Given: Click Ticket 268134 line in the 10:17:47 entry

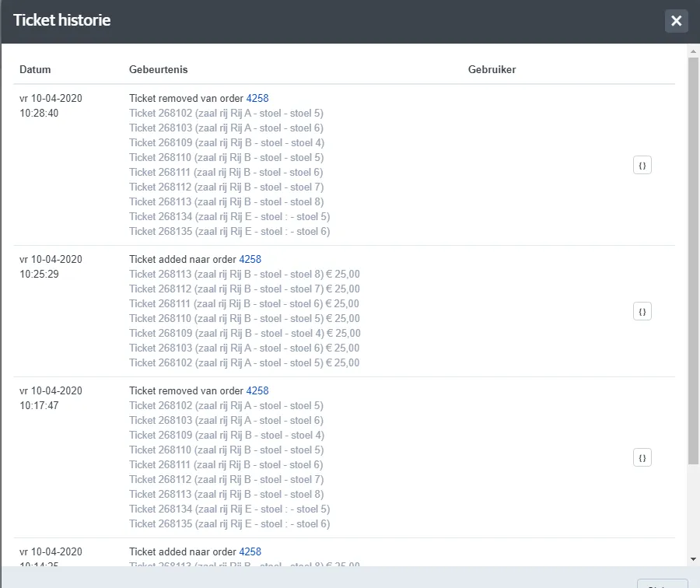Looking at the screenshot, I should click(229, 509).
